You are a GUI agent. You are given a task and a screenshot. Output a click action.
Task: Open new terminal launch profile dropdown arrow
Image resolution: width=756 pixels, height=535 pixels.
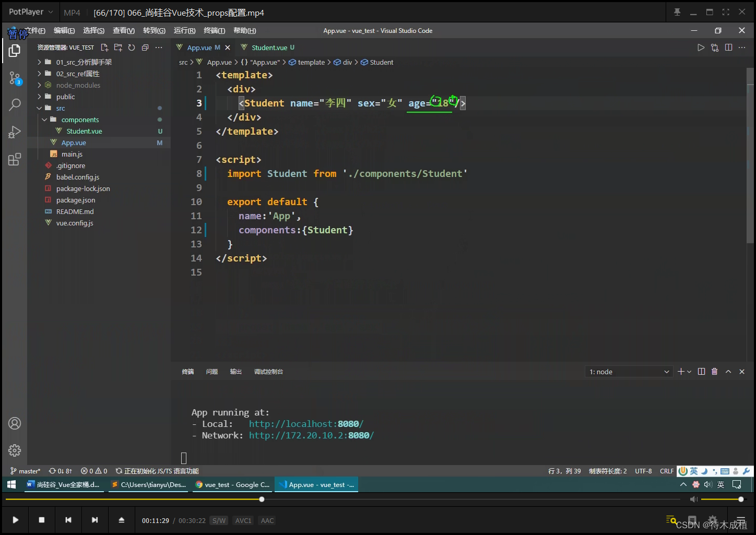click(x=689, y=372)
